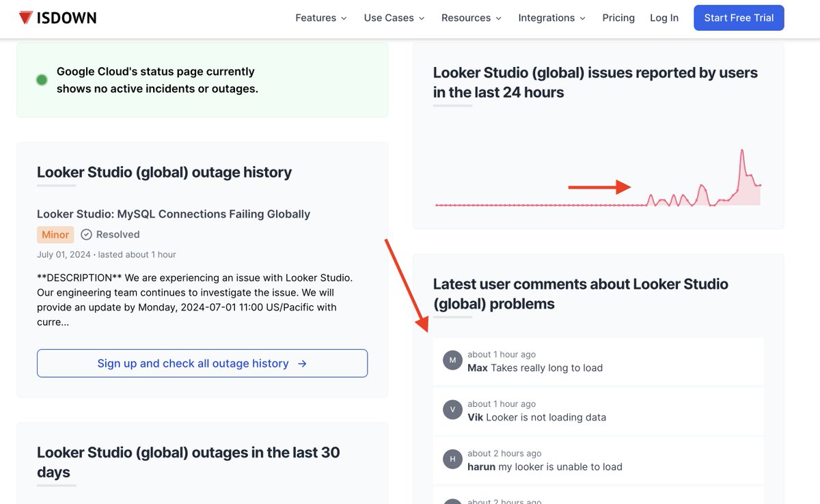Click the M avatar for Max's comment

(452, 360)
